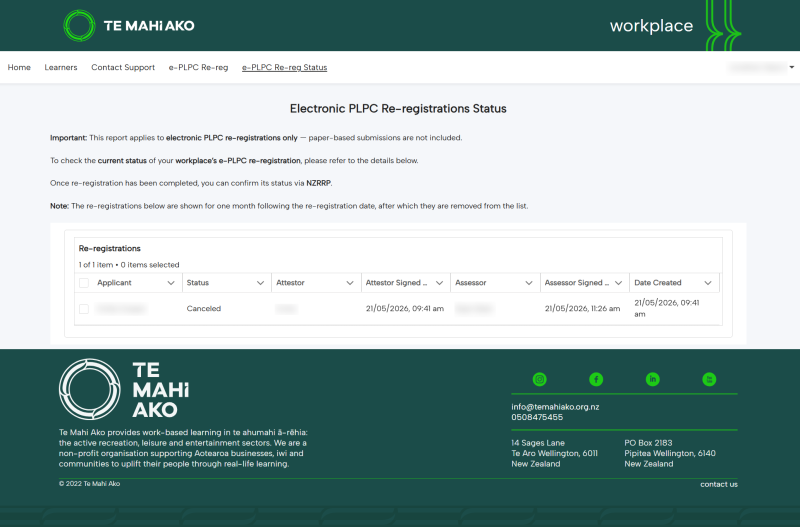The width and height of the screenshot is (800, 527).
Task: Open the user account dropdown arrow
Action: [792, 67]
